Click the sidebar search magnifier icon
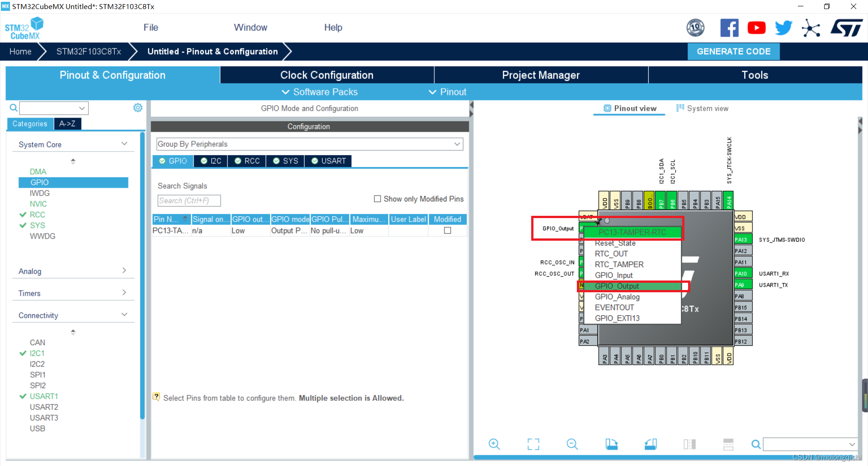Screen dimensions: 868x466 click(x=14, y=108)
